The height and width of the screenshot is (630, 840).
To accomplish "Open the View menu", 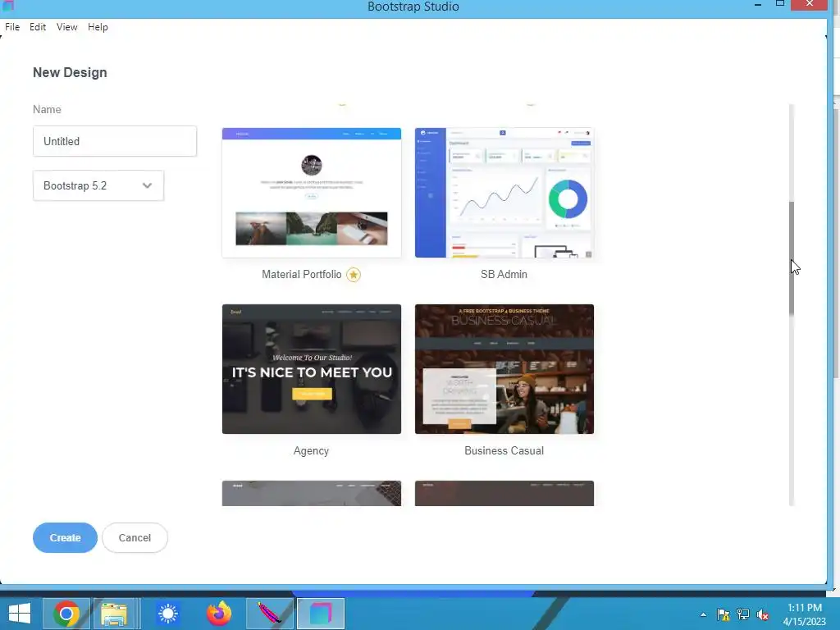I will click(67, 27).
